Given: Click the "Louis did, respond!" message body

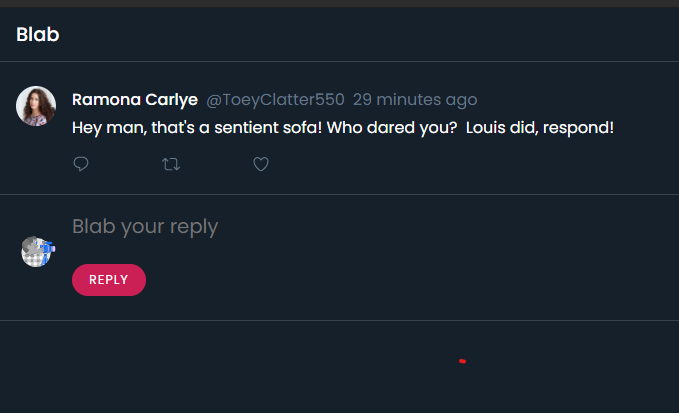Looking at the screenshot, I should (540, 129).
